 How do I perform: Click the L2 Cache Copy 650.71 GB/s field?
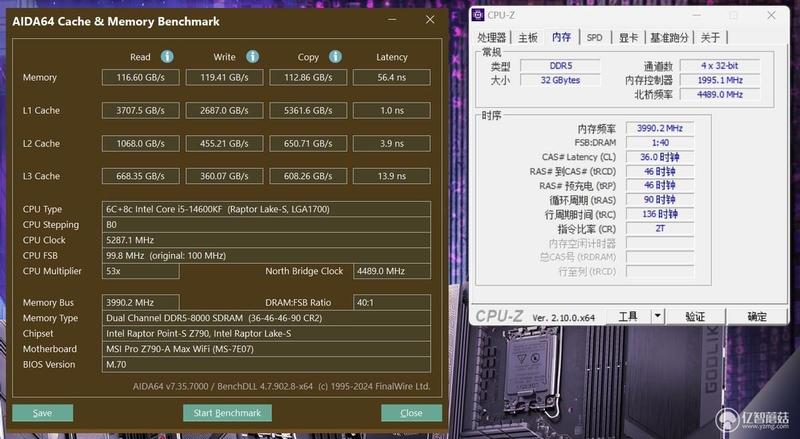tap(308, 143)
